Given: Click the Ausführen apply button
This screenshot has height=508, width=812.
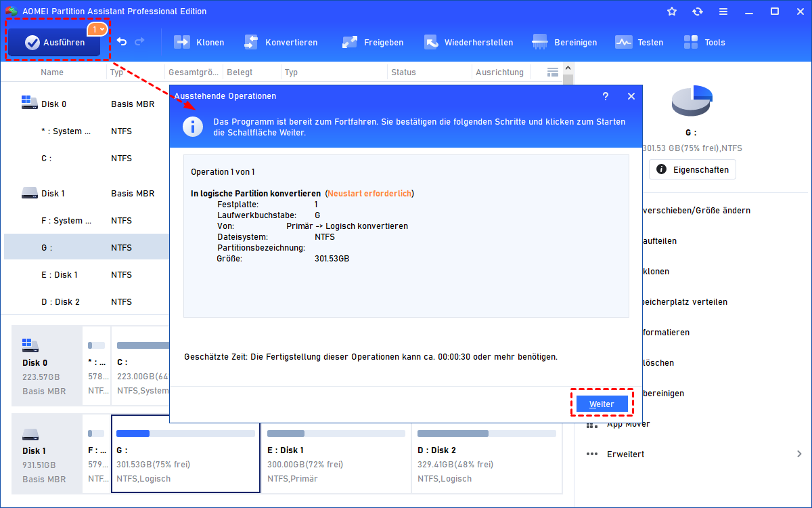Looking at the screenshot, I should (54, 42).
